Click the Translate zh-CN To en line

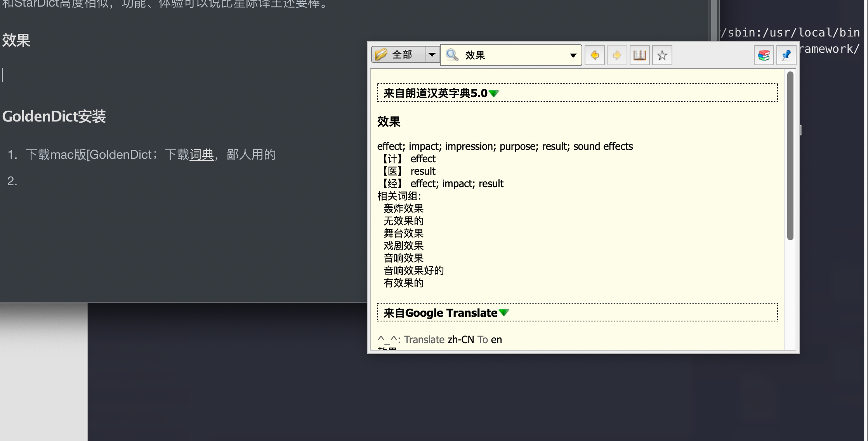tap(439, 340)
